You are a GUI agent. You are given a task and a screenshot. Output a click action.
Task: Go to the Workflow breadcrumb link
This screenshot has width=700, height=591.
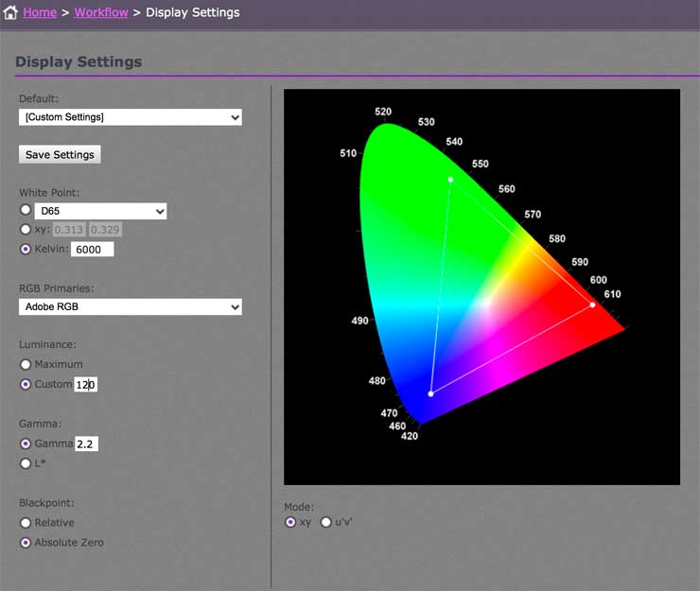pyautogui.click(x=101, y=12)
